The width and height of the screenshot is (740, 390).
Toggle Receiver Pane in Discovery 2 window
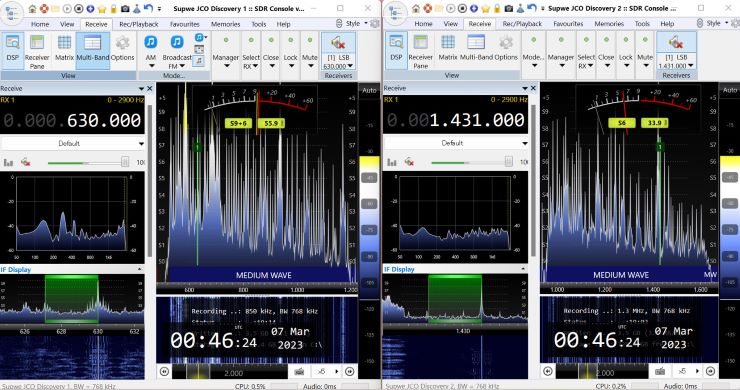(420, 51)
